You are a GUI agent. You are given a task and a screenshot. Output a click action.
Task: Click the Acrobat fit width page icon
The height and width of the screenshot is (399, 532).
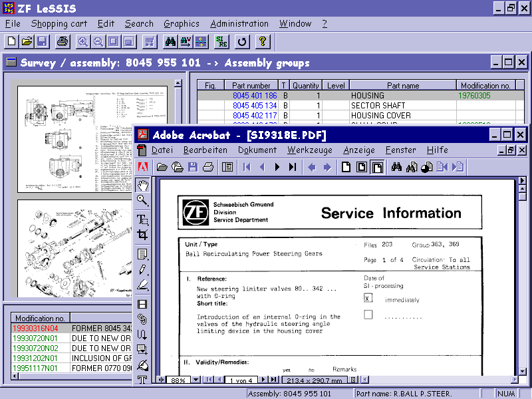pyautogui.click(x=377, y=167)
